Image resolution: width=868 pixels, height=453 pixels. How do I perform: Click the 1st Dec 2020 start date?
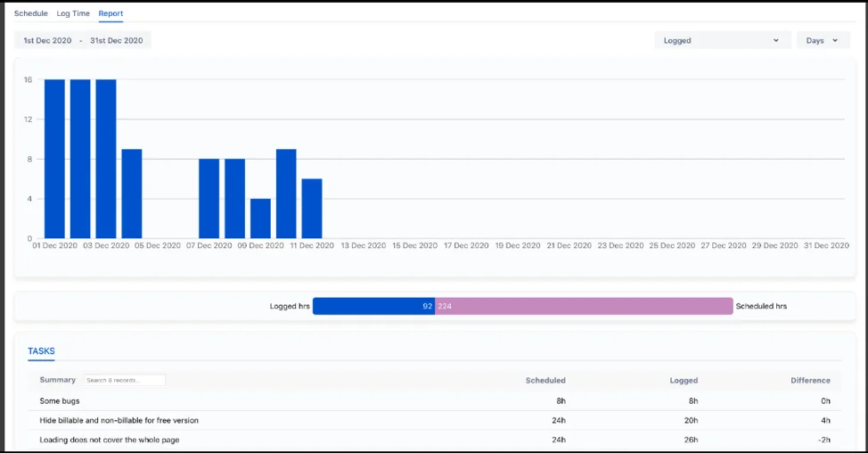(x=47, y=40)
